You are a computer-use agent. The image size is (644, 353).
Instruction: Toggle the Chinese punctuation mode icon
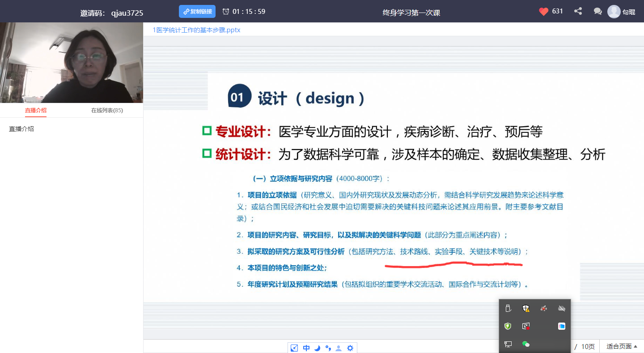point(328,348)
